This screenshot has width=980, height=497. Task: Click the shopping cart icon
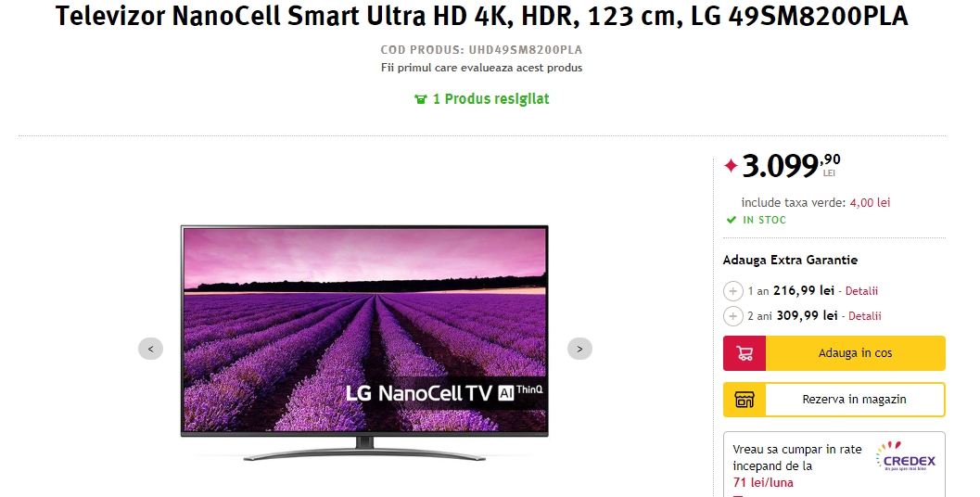pos(745,353)
